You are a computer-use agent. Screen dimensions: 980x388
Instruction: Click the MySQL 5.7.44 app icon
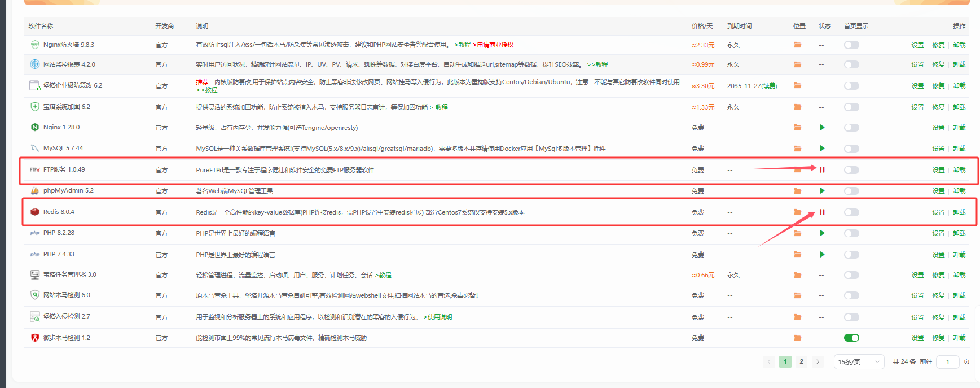(35, 148)
